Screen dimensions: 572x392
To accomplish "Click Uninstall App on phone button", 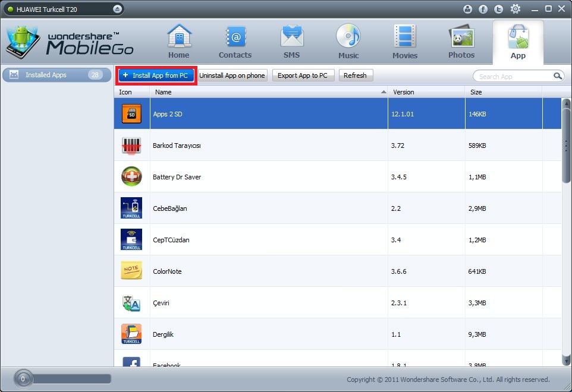I will coord(232,75).
